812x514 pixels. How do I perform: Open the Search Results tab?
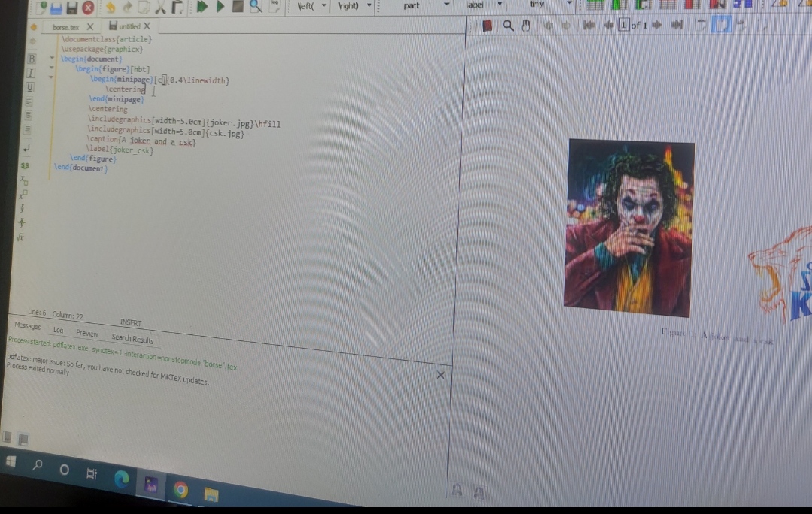click(132, 339)
